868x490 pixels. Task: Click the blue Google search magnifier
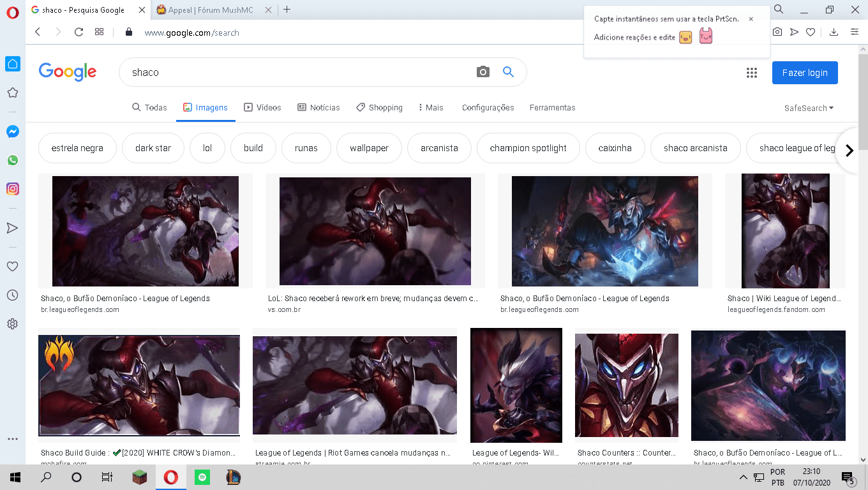508,72
